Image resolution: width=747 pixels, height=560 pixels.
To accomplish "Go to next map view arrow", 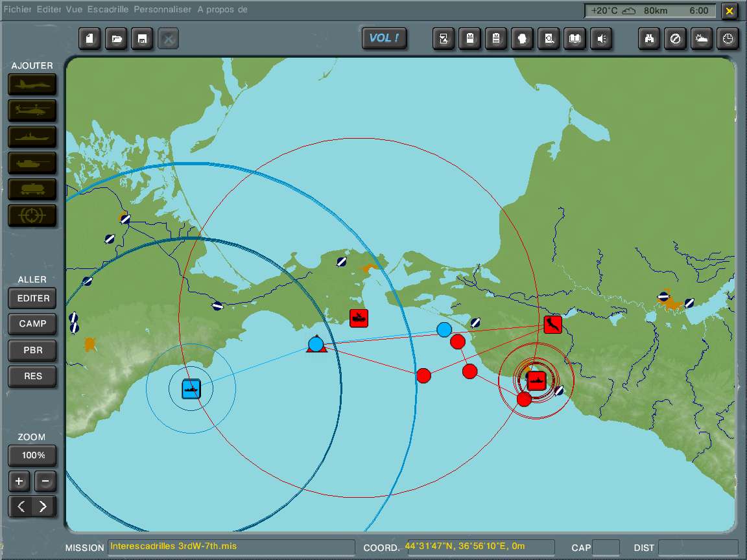I will pos(43,506).
